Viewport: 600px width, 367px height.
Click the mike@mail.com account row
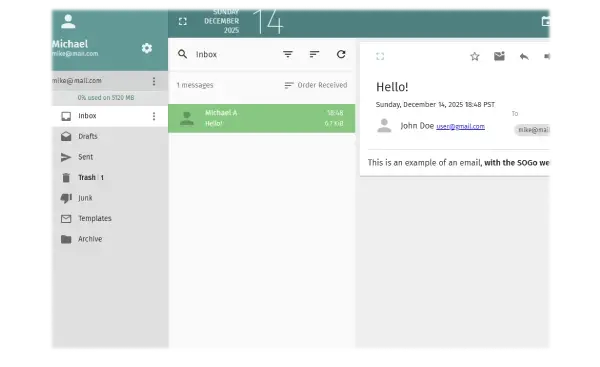[110, 81]
